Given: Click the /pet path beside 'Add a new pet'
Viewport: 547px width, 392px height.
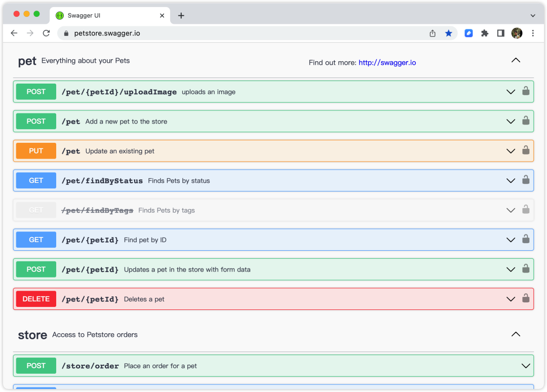Looking at the screenshot, I should pos(71,122).
